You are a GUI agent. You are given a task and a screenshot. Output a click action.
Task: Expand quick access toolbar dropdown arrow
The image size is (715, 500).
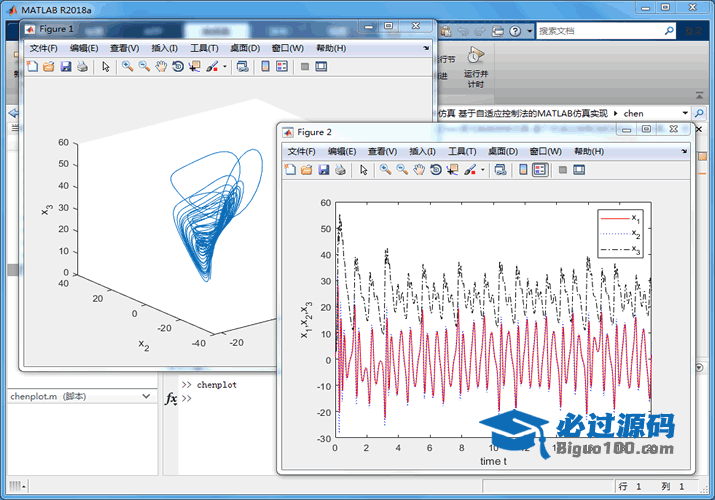coord(529,31)
